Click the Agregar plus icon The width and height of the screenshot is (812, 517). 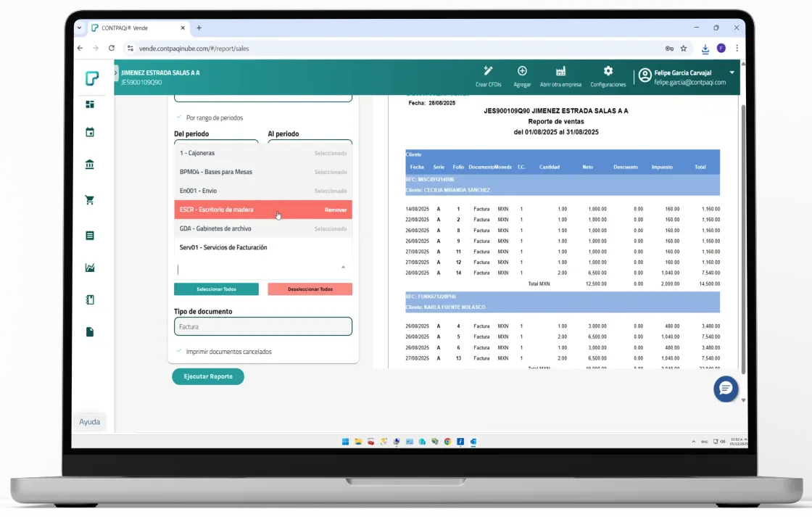click(x=522, y=71)
